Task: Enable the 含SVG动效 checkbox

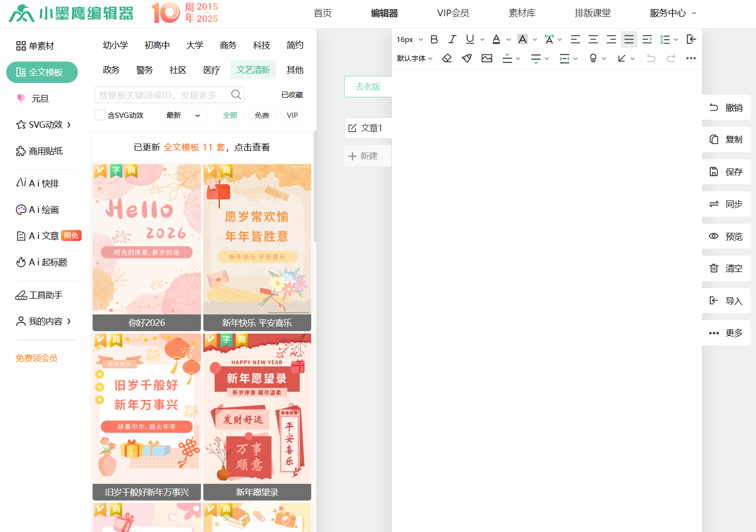Action: pos(100,115)
